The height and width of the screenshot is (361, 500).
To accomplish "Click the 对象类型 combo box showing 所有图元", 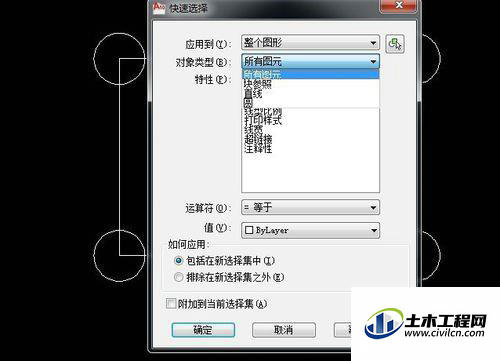I will click(x=310, y=61).
